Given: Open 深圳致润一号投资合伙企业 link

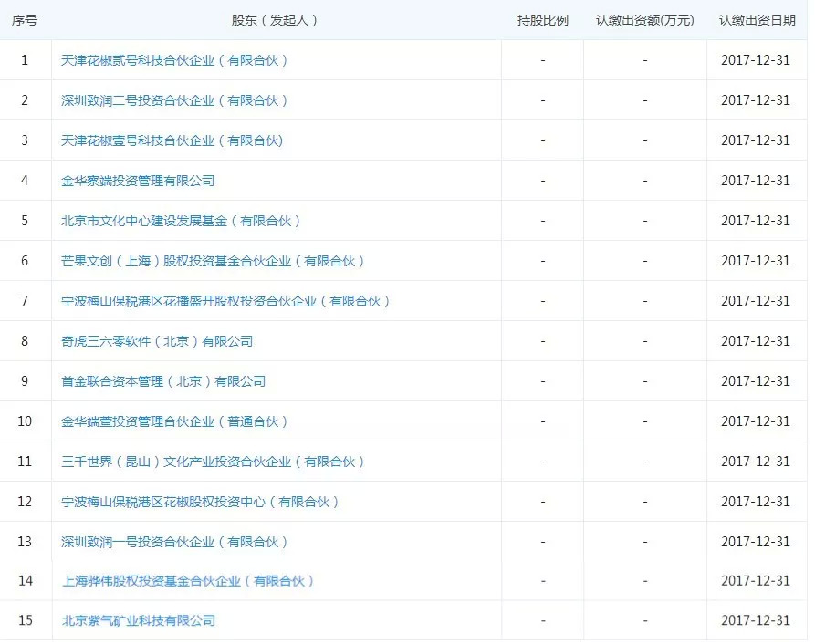Looking at the screenshot, I should pyautogui.click(x=174, y=542).
